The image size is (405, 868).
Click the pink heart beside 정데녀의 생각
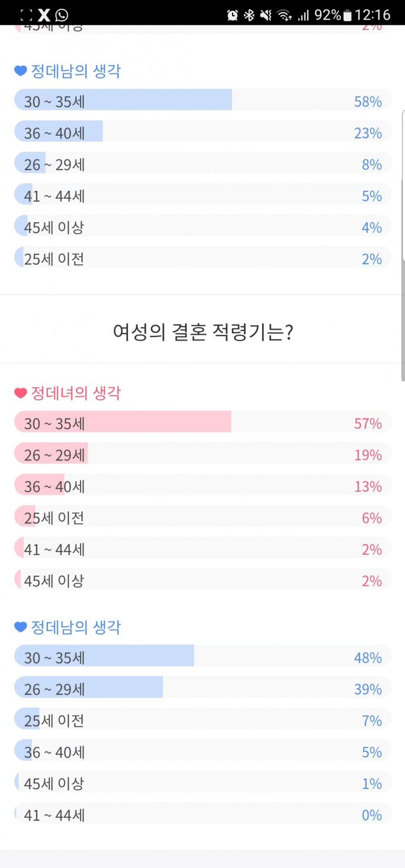tap(20, 393)
